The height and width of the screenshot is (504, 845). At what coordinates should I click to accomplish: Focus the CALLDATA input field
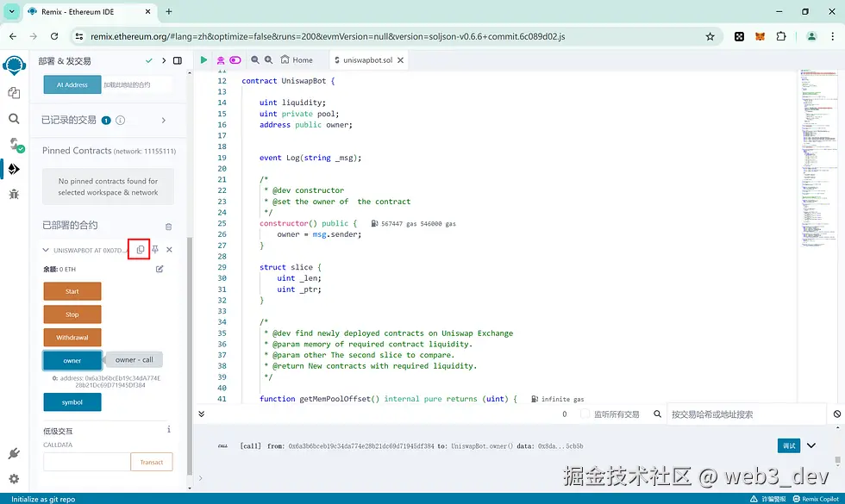[87, 462]
